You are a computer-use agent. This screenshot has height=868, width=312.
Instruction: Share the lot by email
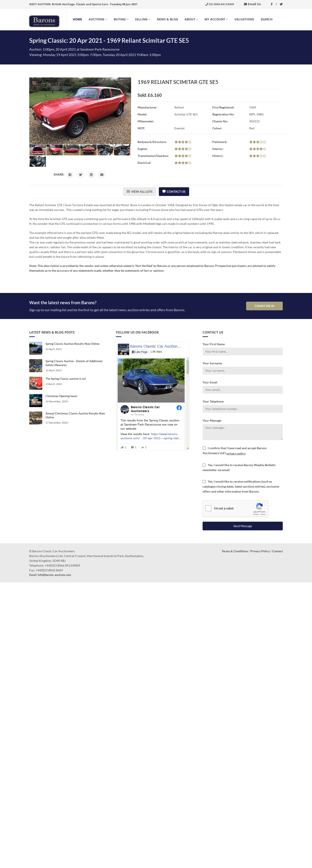point(102,174)
